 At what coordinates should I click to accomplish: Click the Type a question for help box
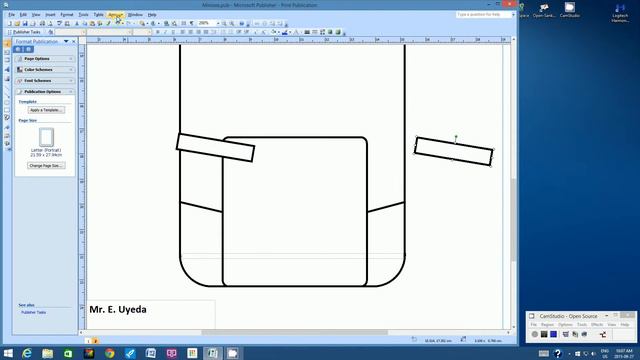(x=483, y=14)
